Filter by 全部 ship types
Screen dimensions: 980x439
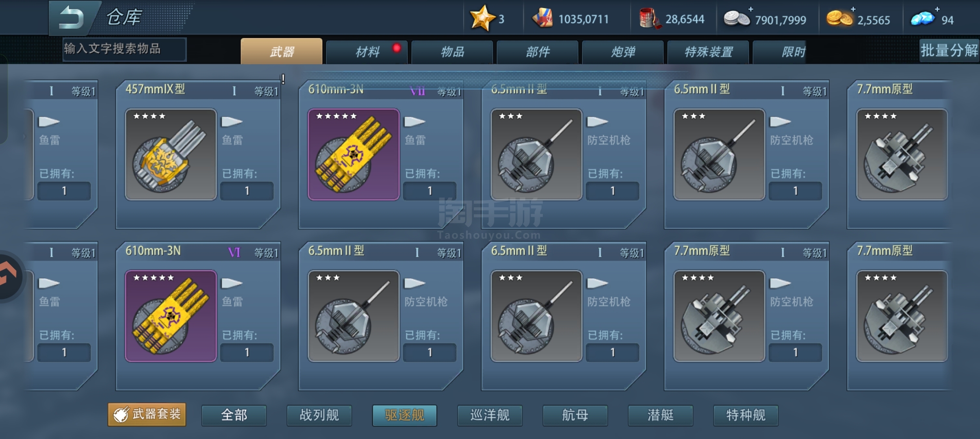pyautogui.click(x=234, y=415)
